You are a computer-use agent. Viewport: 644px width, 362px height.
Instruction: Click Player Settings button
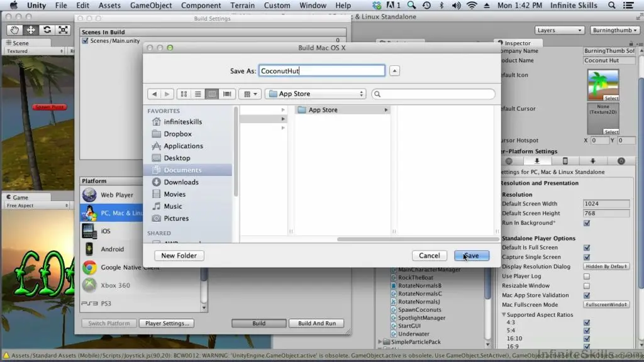click(167, 324)
